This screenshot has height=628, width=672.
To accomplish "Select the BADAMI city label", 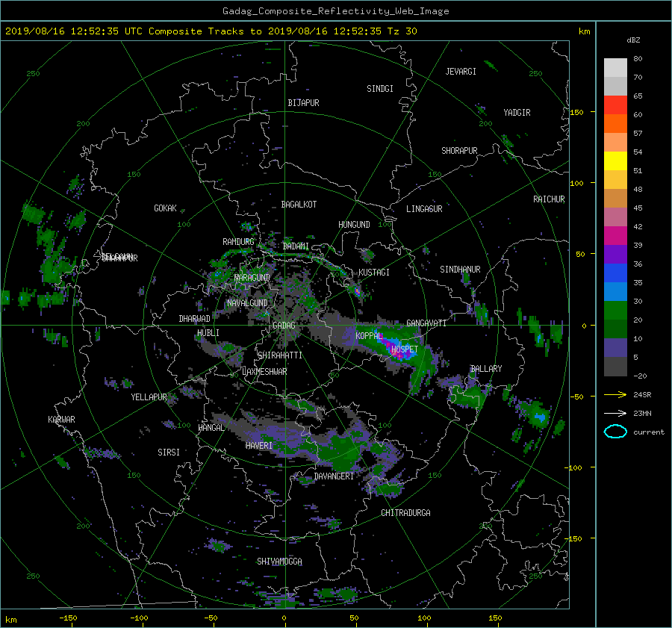I will pos(296,246).
